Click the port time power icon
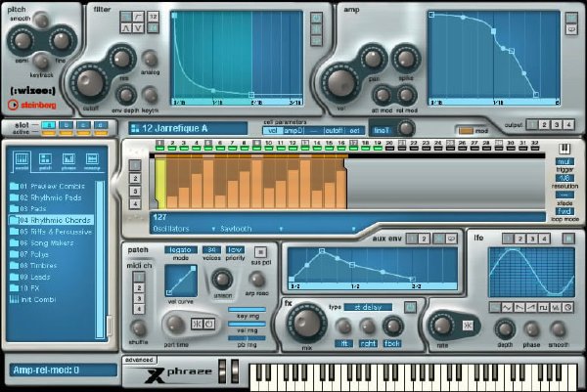 pos(209,324)
